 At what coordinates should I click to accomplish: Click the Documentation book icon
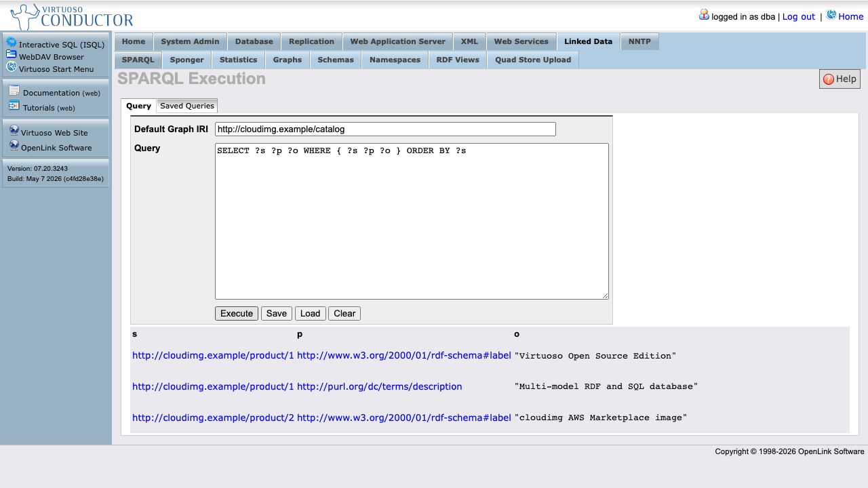coord(14,91)
